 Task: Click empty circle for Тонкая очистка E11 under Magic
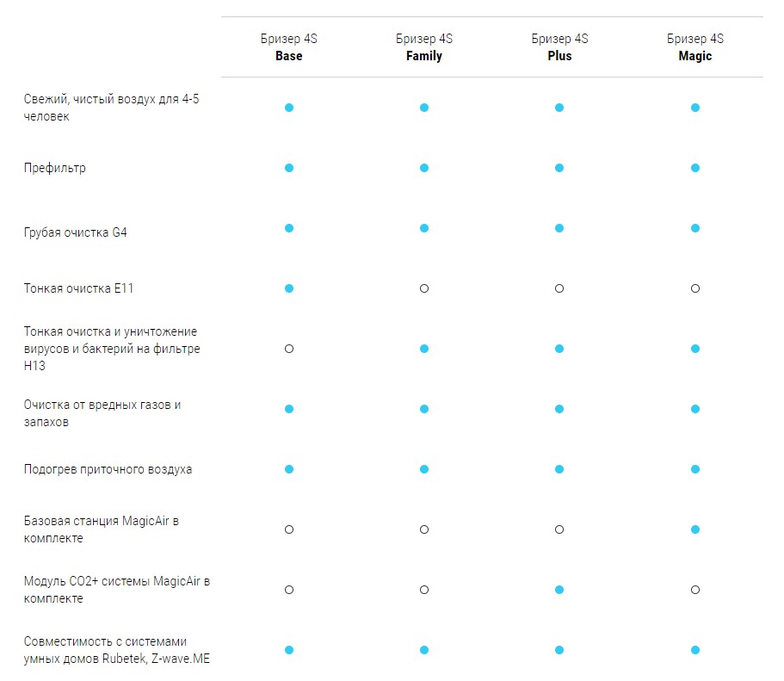[x=695, y=288]
